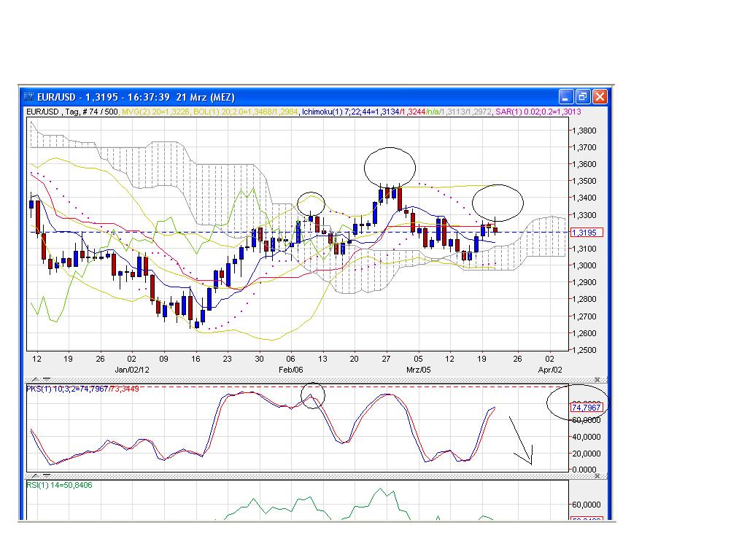Click the stochastic value tag 74,7967
The width and height of the screenshot is (747, 560).
point(587,408)
